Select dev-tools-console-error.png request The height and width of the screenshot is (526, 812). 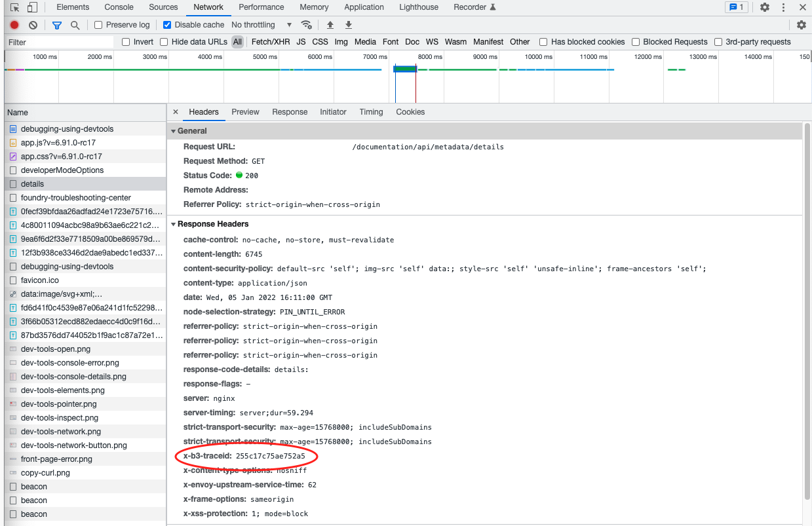point(85,363)
